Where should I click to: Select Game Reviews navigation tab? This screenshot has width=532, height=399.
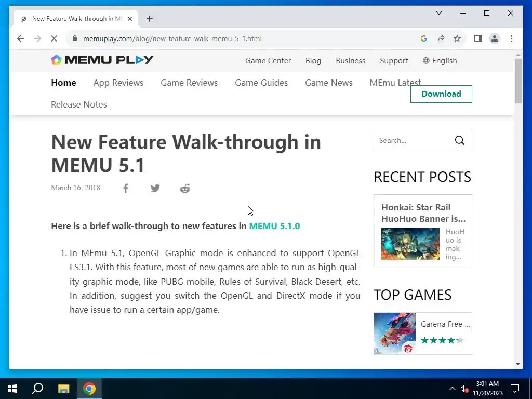189,83
